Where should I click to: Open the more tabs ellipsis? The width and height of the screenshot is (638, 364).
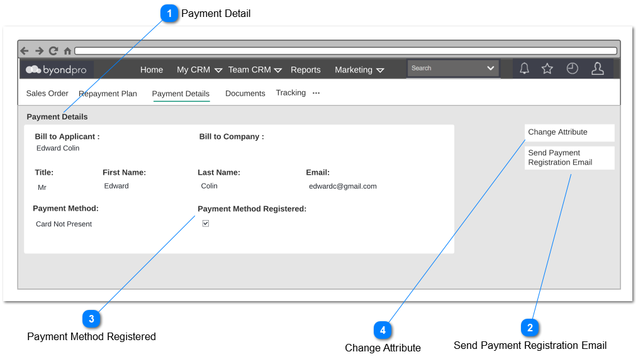(x=316, y=93)
